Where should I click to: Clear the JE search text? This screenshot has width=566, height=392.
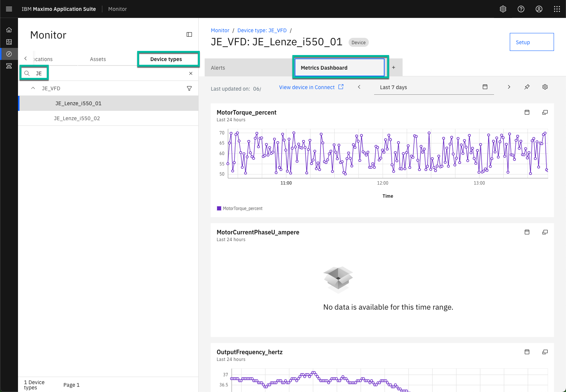pyautogui.click(x=191, y=73)
